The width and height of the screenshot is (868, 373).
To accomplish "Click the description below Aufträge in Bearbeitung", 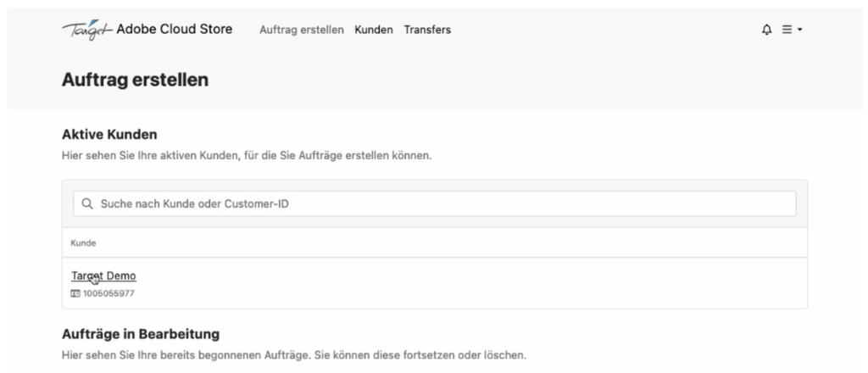I will pyautogui.click(x=293, y=354).
